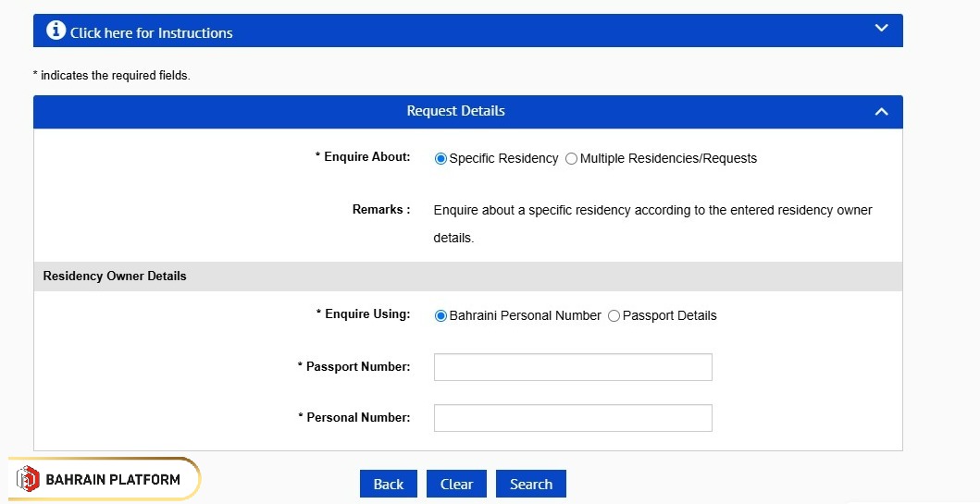Select the Specific Residency radio button
Viewport: 980px width, 504px height.
pos(441,159)
